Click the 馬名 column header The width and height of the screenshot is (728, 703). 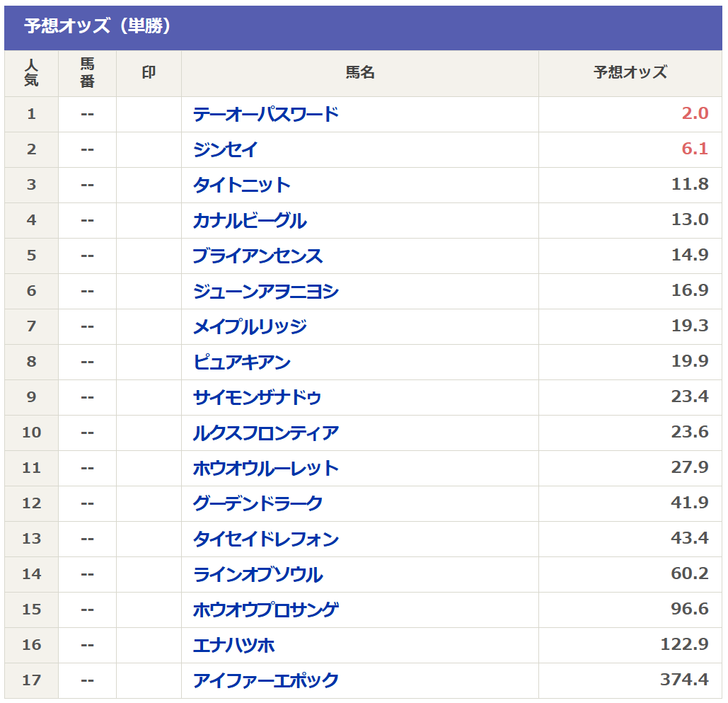pos(359,73)
